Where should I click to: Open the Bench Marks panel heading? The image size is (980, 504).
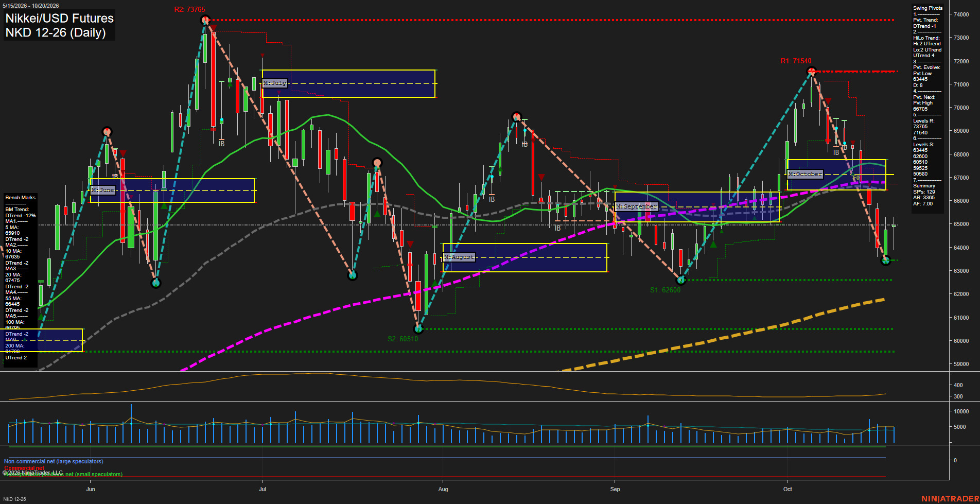(21, 197)
